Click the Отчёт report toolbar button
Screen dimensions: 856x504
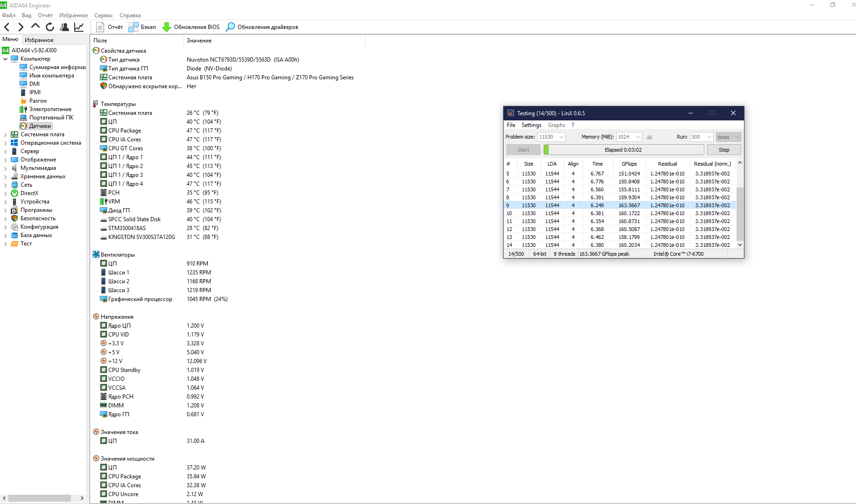110,27
